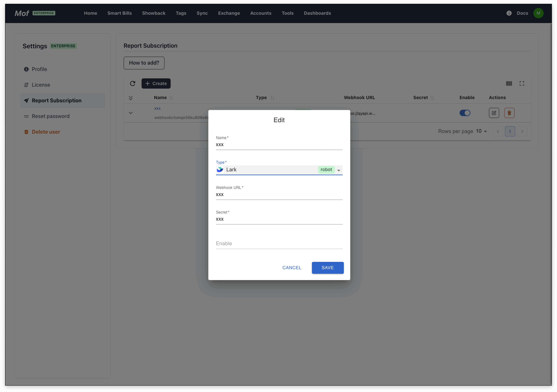
Task: Open the Docs link
Action: pos(522,13)
